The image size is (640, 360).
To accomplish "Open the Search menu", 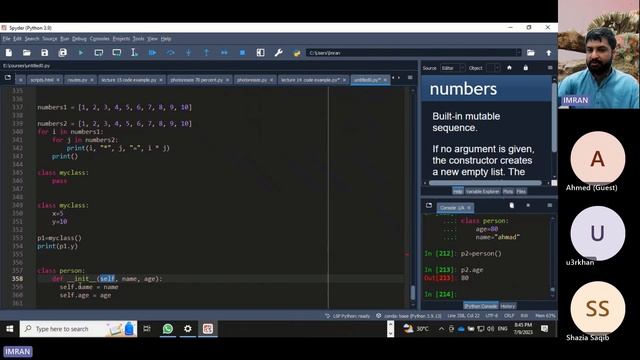I will (x=32, y=39).
